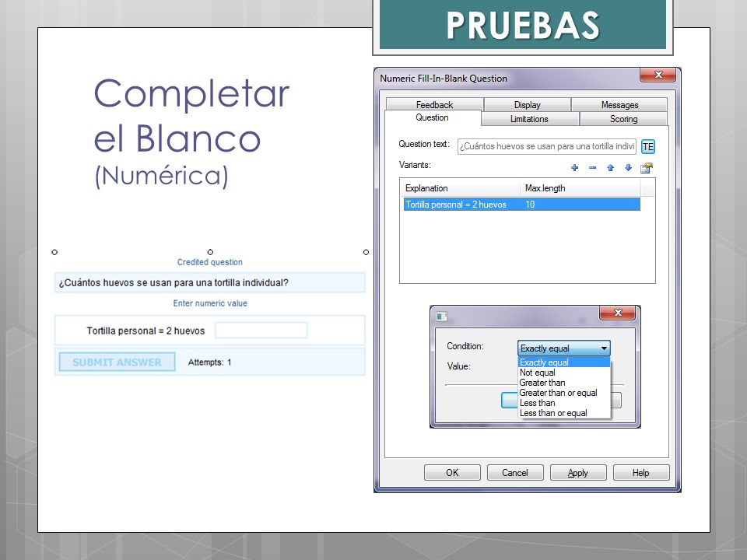The height and width of the screenshot is (560, 747).
Task: Remove variant using the minus icon
Action: 592,168
